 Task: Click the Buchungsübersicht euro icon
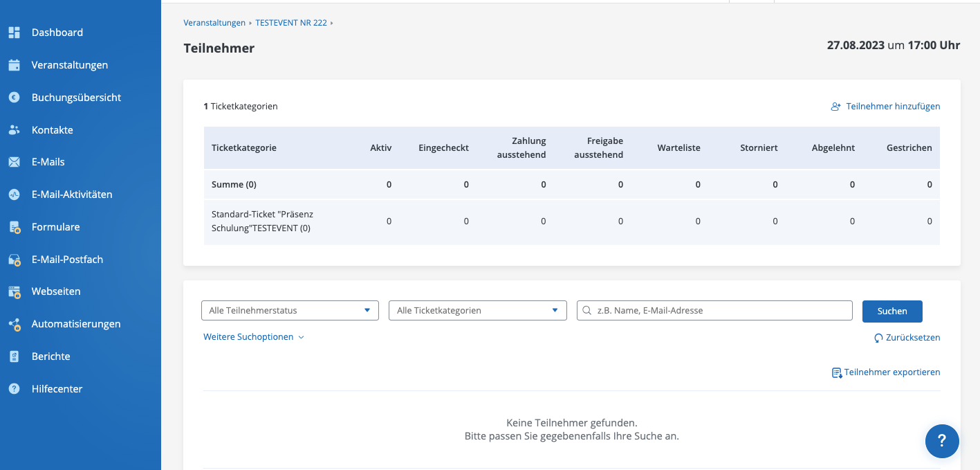click(x=14, y=98)
